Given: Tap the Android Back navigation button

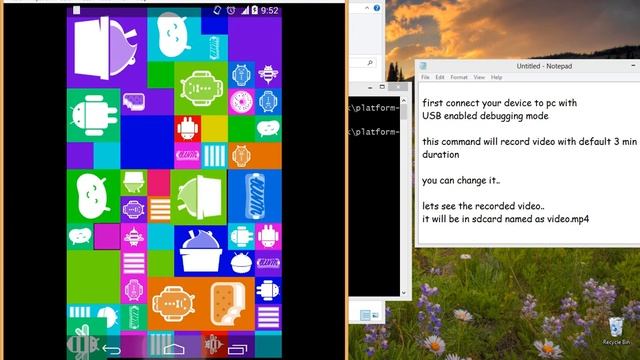Looking at the screenshot, I should [x=111, y=349].
